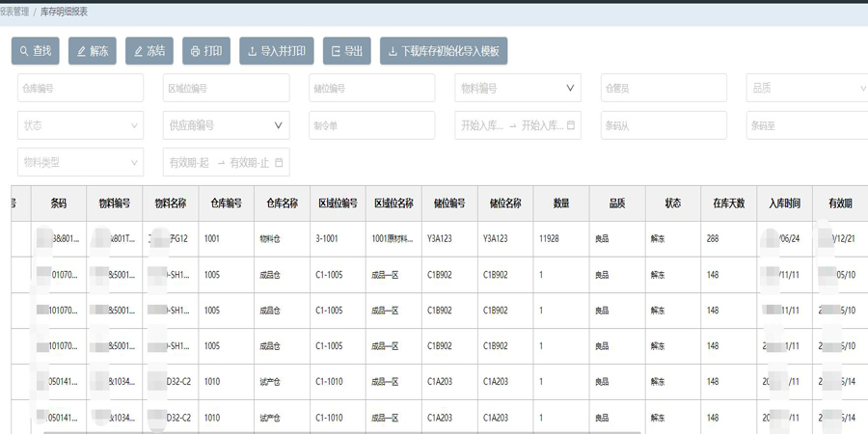The image size is (868, 434).
Task: Download the 库存初始化导入模板 template
Action: pos(444,51)
